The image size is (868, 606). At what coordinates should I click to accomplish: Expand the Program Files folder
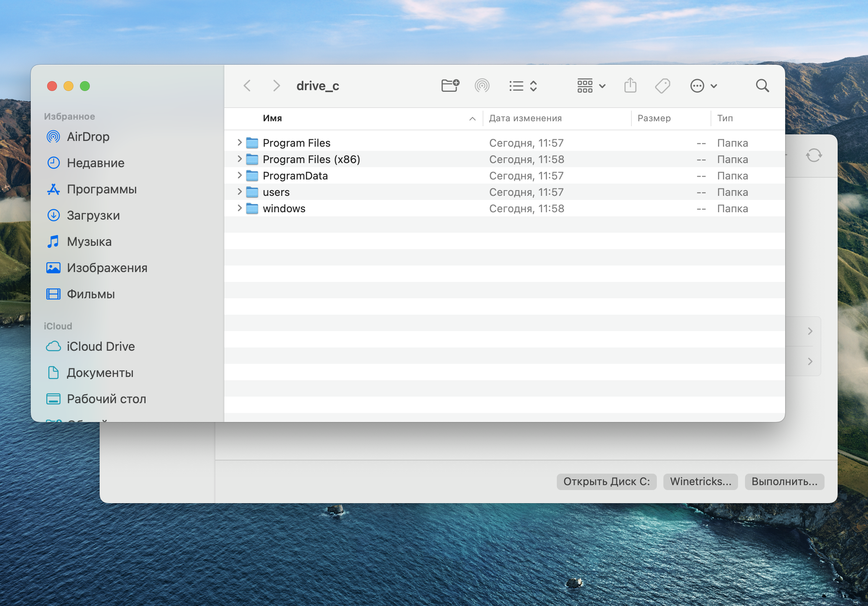pyautogui.click(x=239, y=143)
